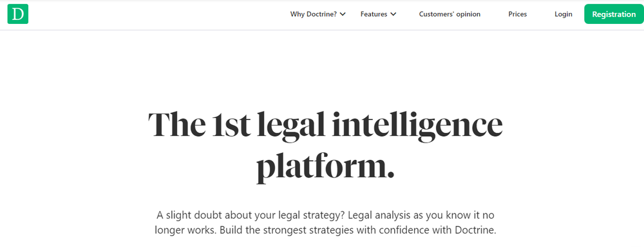The image size is (644, 247).
Task: Click the green Registration button
Action: [x=614, y=14]
